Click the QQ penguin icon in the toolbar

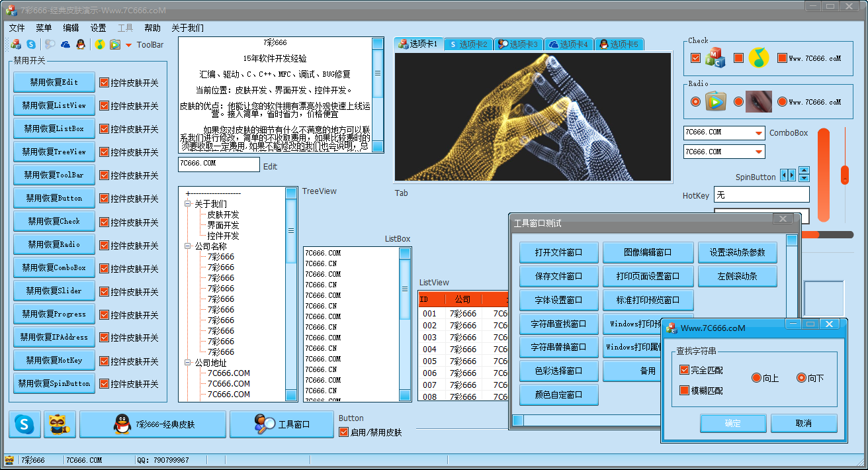tap(81, 44)
